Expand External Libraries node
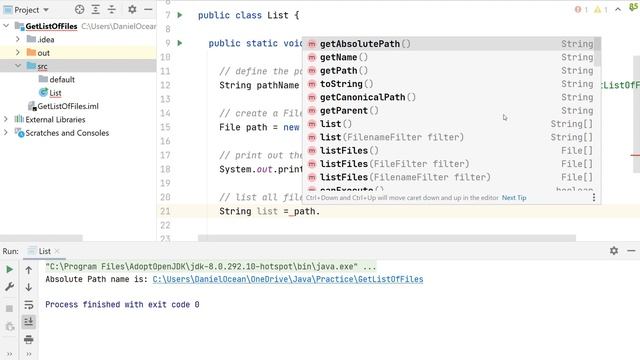Image resolution: width=640 pixels, height=360 pixels. (6, 119)
